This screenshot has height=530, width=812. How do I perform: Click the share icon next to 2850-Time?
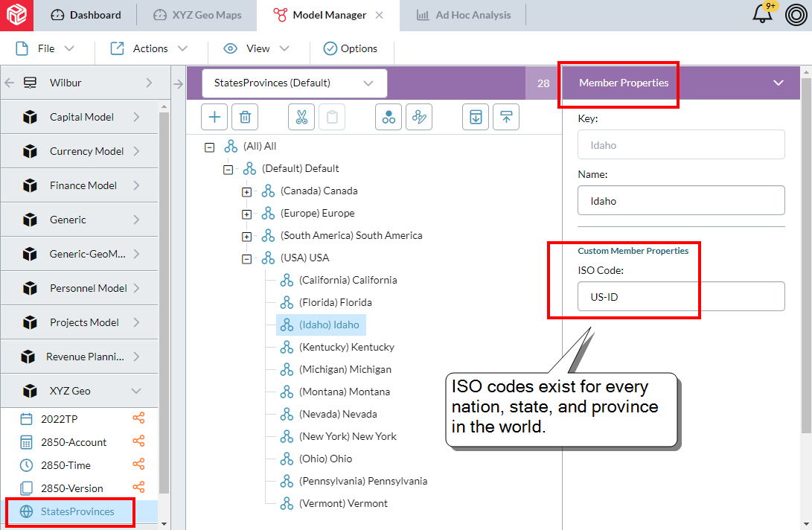coord(138,464)
